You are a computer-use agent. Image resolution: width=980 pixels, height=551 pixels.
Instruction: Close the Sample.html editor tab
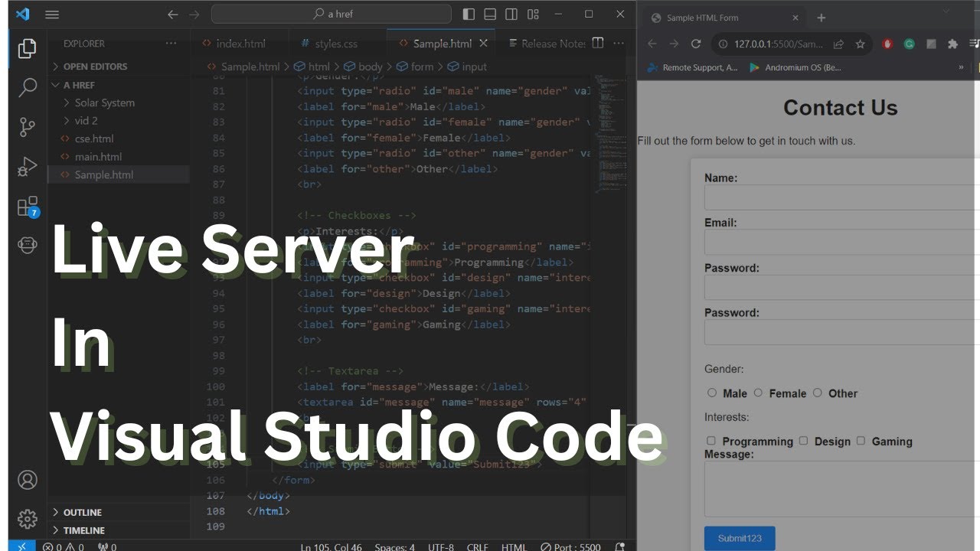[485, 44]
